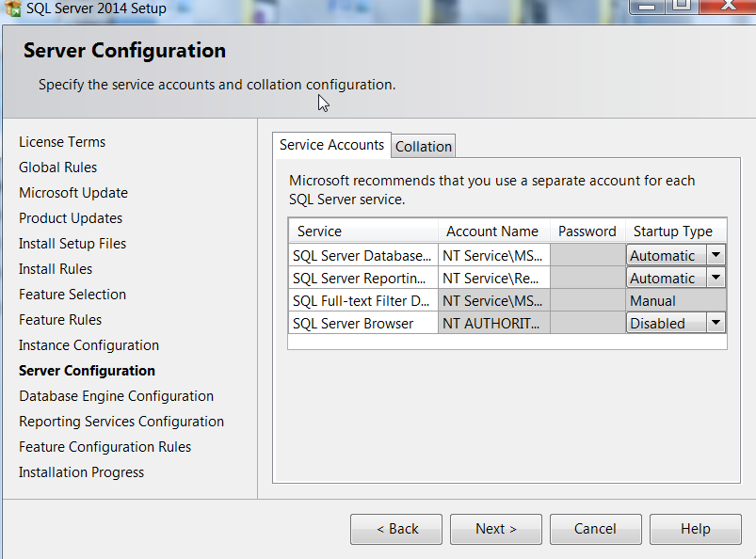756x559 pixels.
Task: Click Account Name cell for SQL Server Reporting
Action: click(493, 278)
